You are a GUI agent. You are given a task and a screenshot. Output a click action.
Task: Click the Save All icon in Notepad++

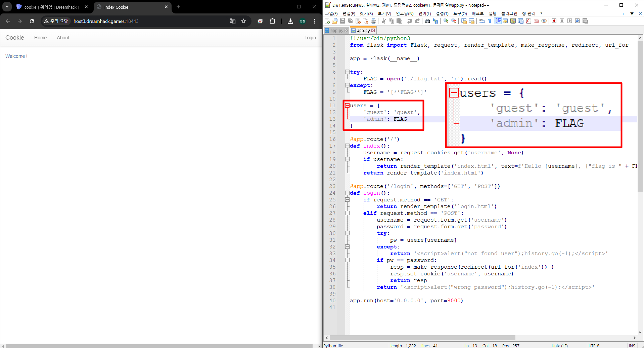click(350, 21)
